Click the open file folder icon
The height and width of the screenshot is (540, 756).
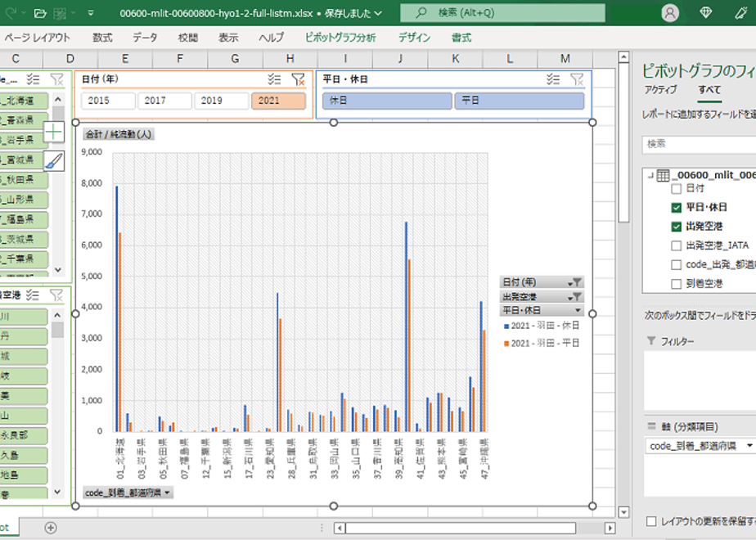pyautogui.click(x=41, y=13)
